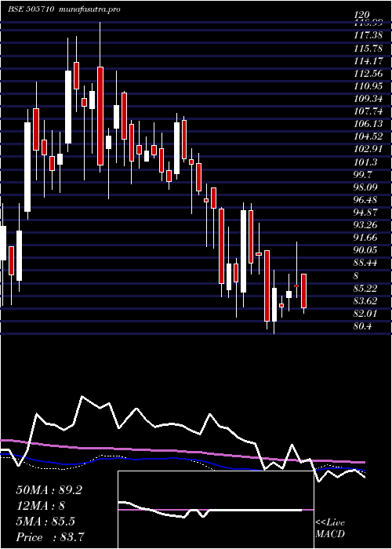
Task: Select the 106.13 price axis label
Action: pos(368,124)
